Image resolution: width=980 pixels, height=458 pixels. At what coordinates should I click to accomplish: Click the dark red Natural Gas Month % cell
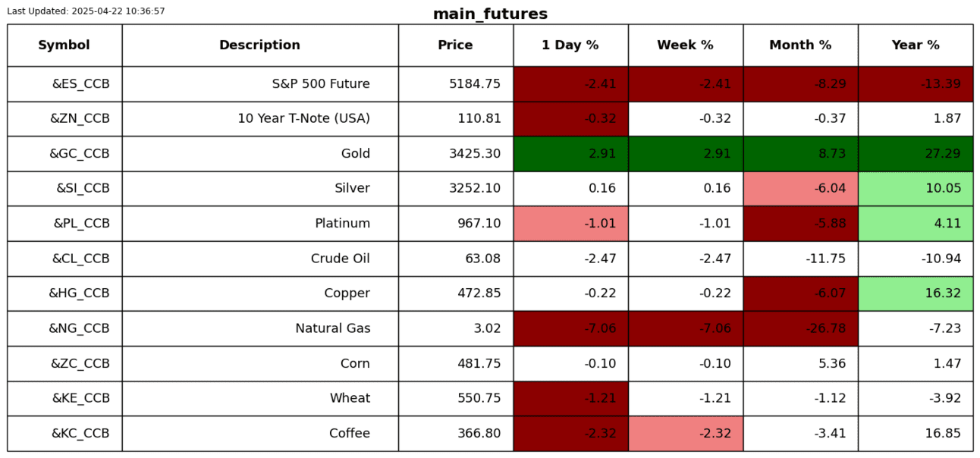(x=800, y=328)
